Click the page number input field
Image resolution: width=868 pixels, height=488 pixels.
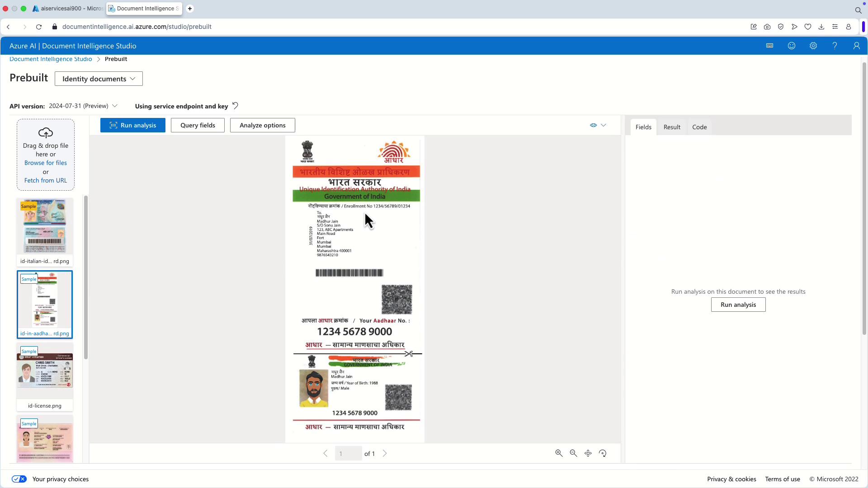coord(348,454)
